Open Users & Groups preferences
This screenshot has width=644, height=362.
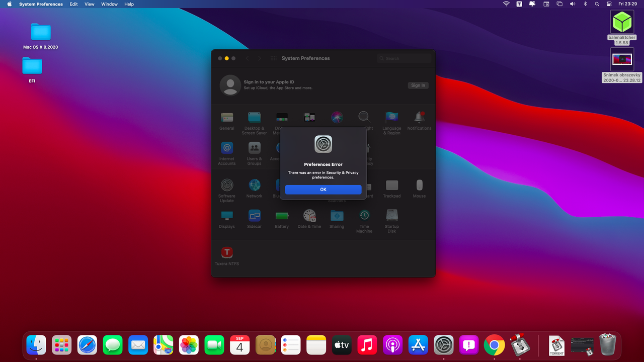point(254,153)
